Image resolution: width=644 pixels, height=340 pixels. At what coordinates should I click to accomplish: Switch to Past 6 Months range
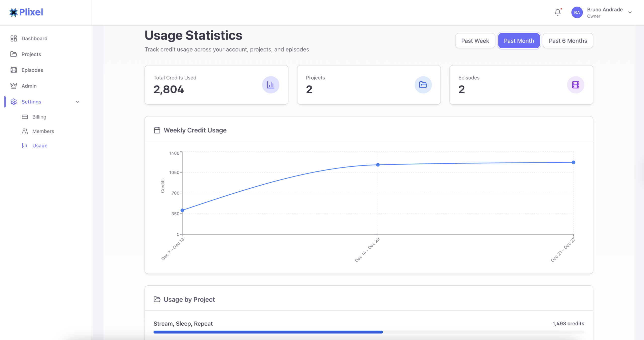[568, 41]
